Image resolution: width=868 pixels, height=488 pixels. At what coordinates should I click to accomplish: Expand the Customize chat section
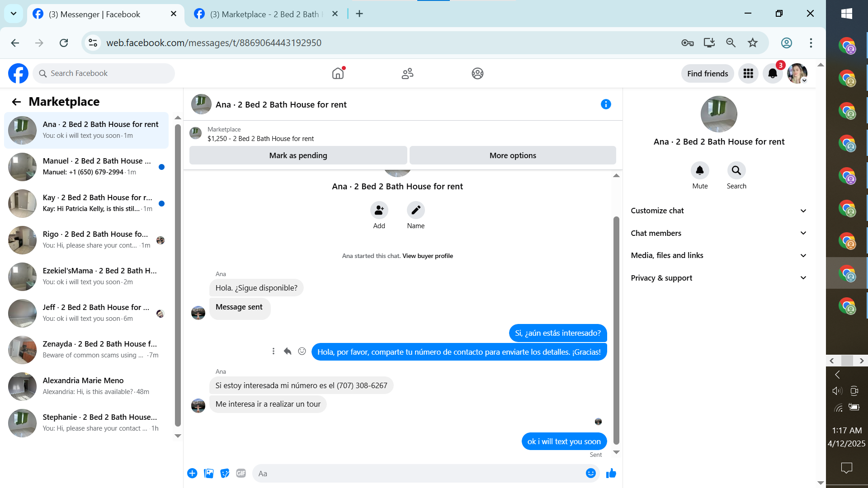pyautogui.click(x=719, y=211)
